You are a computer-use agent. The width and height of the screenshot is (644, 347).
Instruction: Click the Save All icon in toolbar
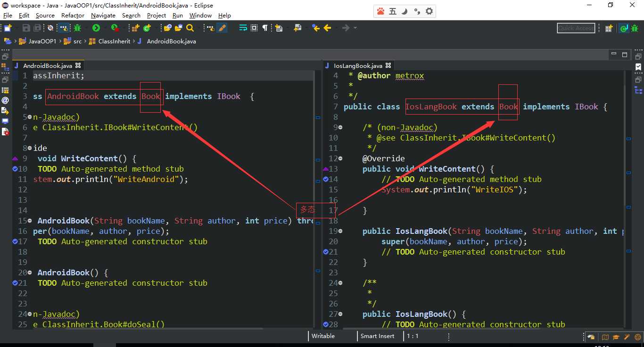(37, 28)
